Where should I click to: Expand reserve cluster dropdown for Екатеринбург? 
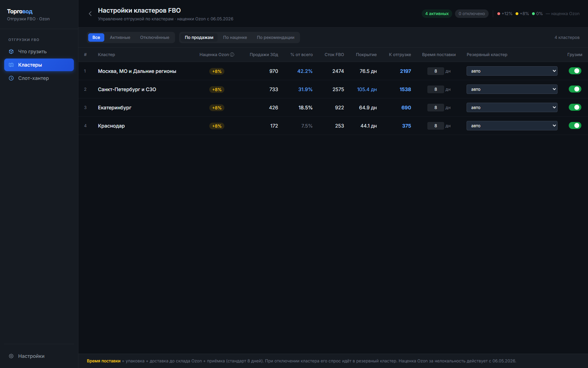pos(512,107)
